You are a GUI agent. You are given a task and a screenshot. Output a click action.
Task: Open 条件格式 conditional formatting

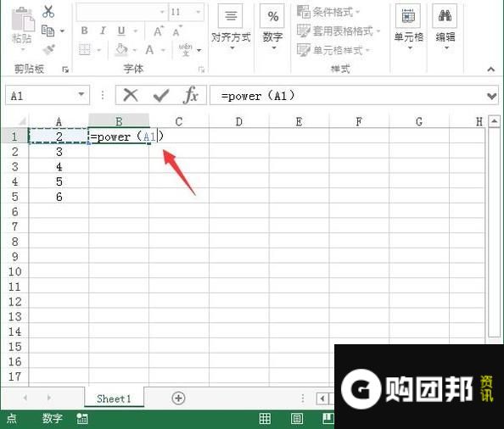328,12
